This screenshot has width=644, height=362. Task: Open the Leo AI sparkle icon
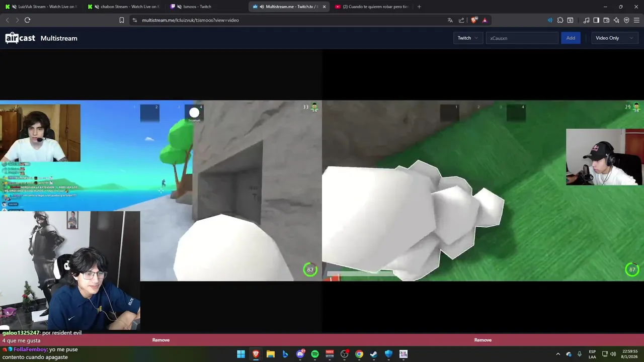(x=616, y=20)
